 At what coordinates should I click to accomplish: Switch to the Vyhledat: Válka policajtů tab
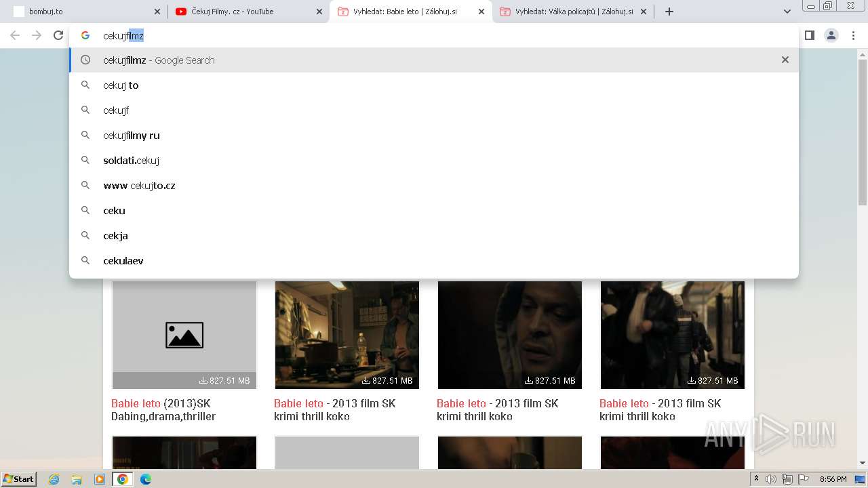point(572,12)
